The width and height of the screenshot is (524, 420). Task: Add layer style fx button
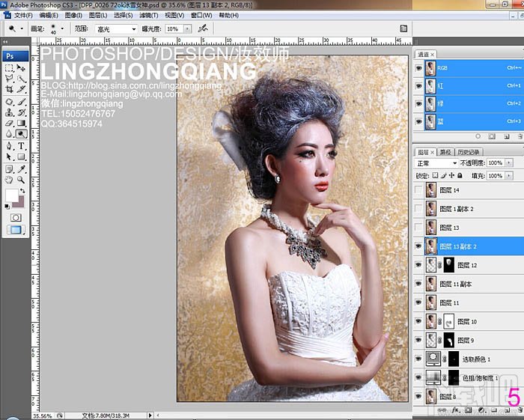455,410
